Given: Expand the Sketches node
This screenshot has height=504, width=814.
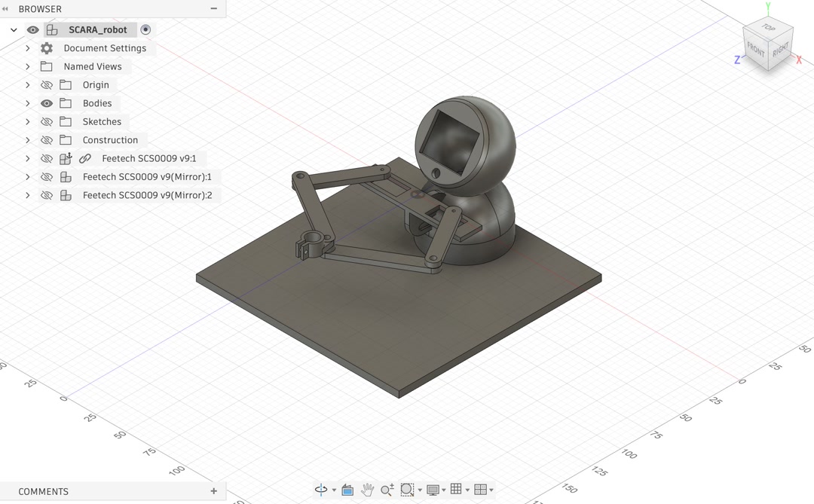Looking at the screenshot, I should (x=28, y=122).
